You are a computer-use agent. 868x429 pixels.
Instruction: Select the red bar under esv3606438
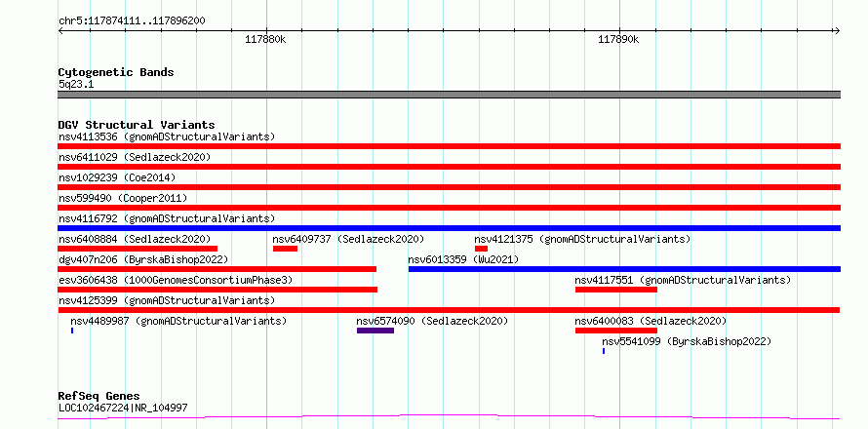(217, 290)
